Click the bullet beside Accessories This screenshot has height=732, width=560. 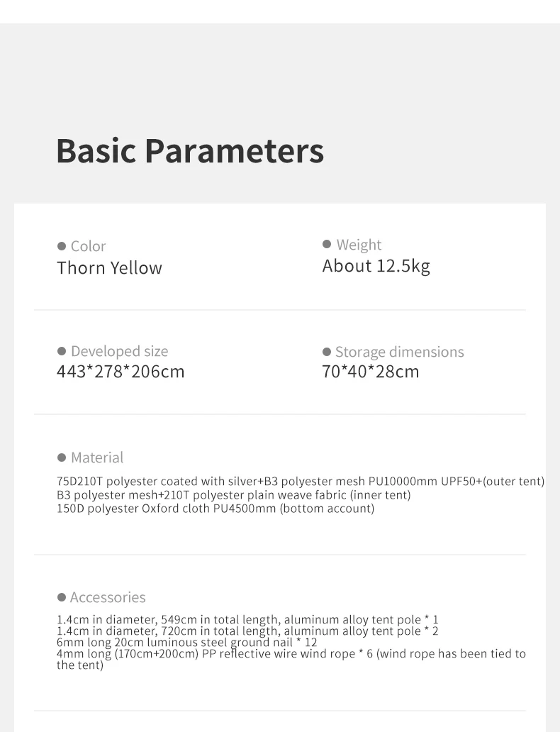click(62, 597)
